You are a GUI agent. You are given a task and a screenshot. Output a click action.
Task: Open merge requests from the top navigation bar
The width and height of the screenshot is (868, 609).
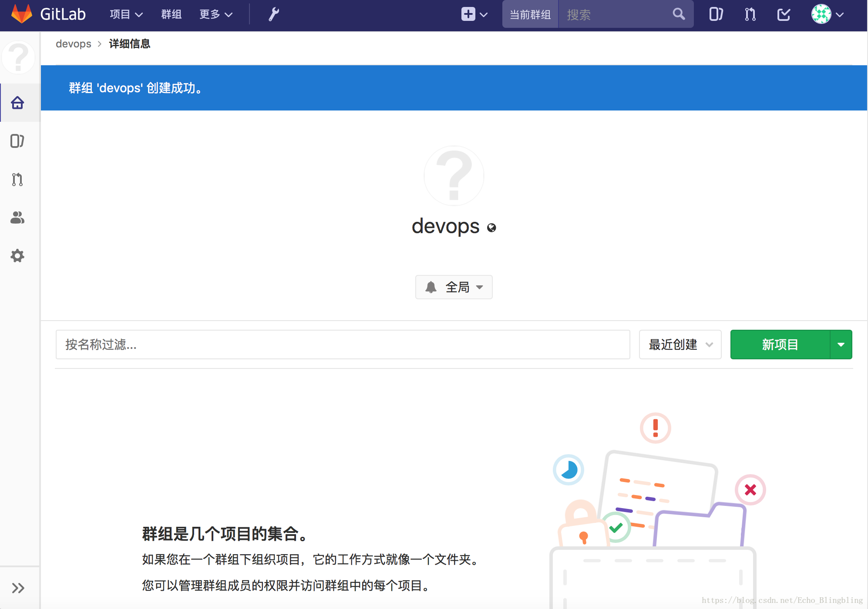pyautogui.click(x=750, y=14)
